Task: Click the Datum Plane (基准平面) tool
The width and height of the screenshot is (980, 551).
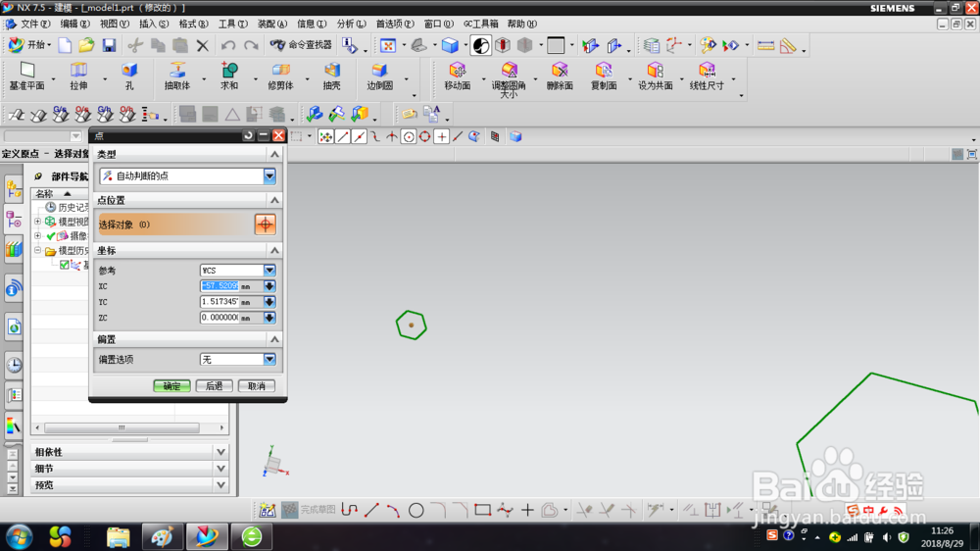Action: [26, 76]
